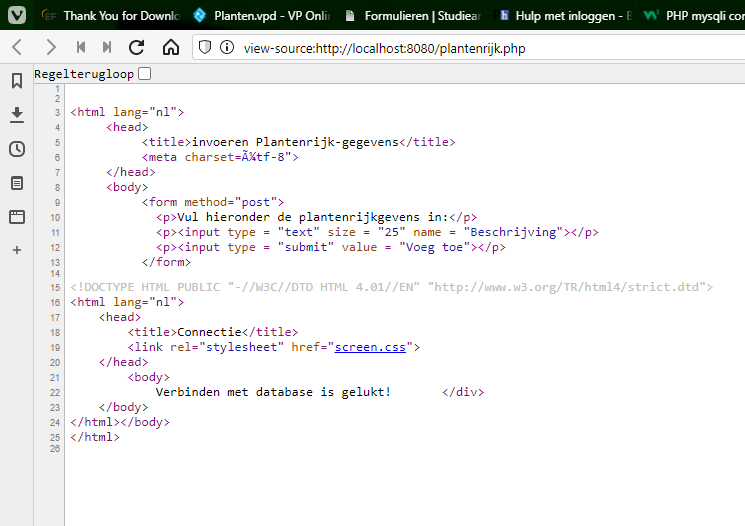The width and height of the screenshot is (745, 526).
Task: Reload the current page
Action: coord(137,47)
